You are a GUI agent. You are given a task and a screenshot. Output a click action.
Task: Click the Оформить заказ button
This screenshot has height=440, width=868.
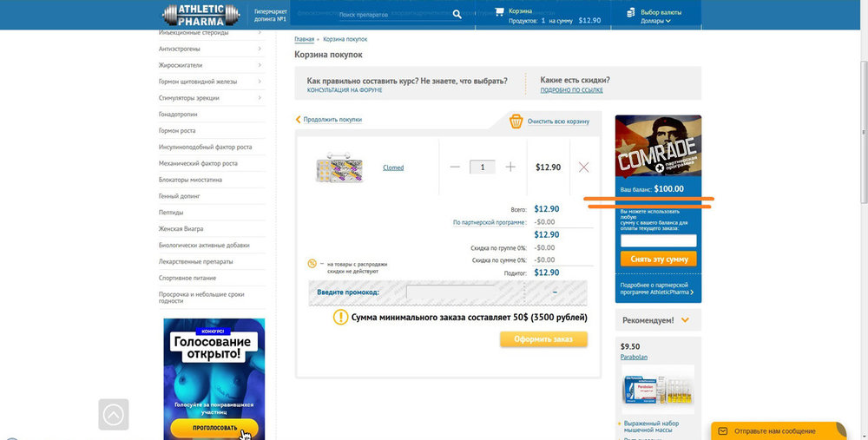click(543, 339)
